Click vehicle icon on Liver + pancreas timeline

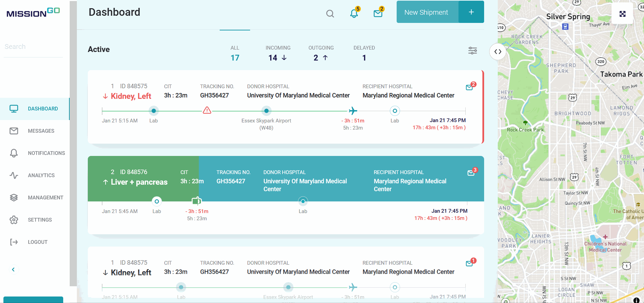coord(196,201)
